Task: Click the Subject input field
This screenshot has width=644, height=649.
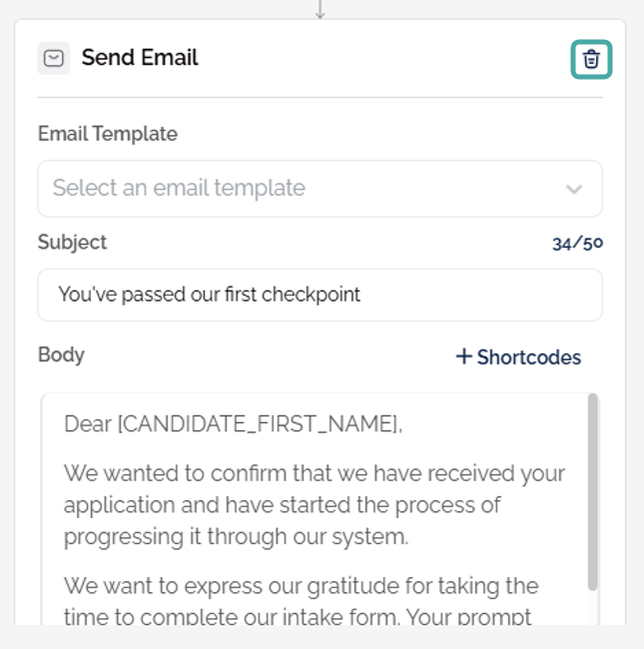Action: tap(320, 295)
